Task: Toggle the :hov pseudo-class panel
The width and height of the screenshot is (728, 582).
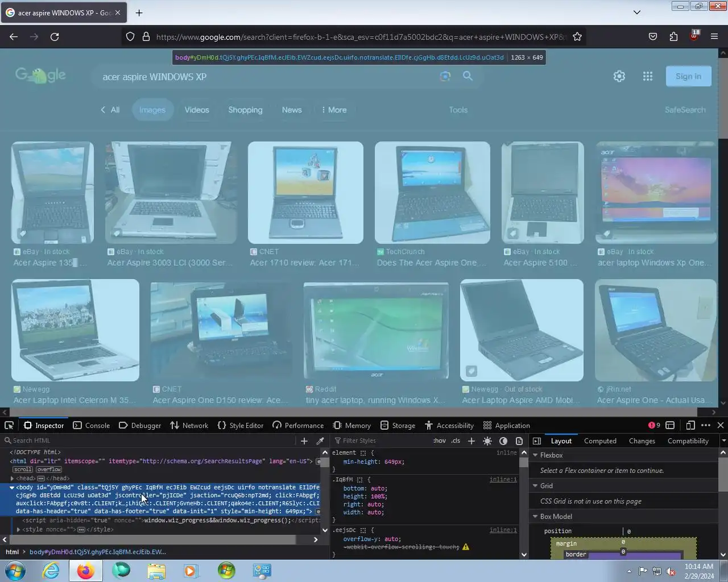Action: [440, 440]
